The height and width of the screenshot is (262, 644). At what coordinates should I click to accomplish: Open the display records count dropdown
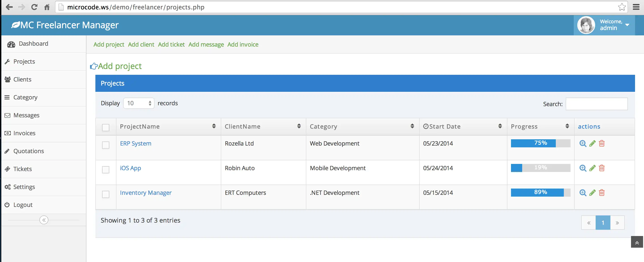138,103
